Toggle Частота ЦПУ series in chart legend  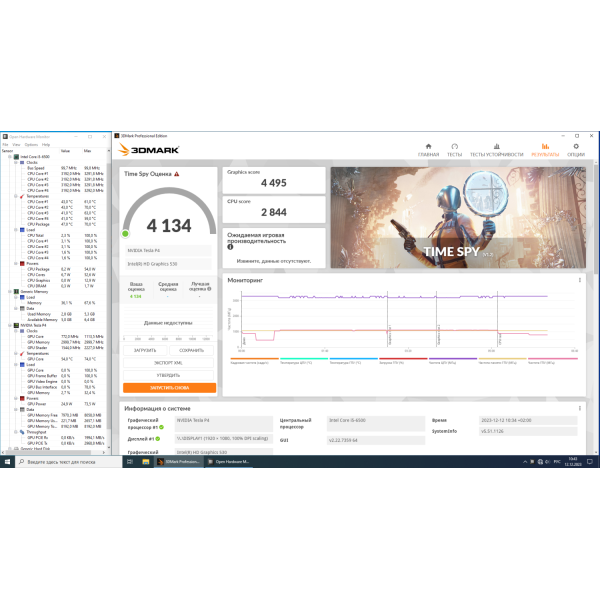pyautogui.click(x=453, y=361)
